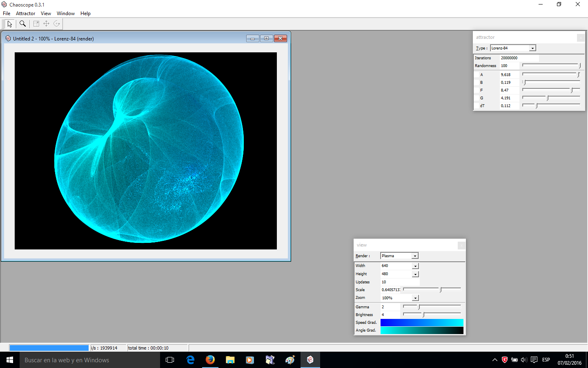
Task: Click the move/pan toolbar icon
Action: coord(47,24)
